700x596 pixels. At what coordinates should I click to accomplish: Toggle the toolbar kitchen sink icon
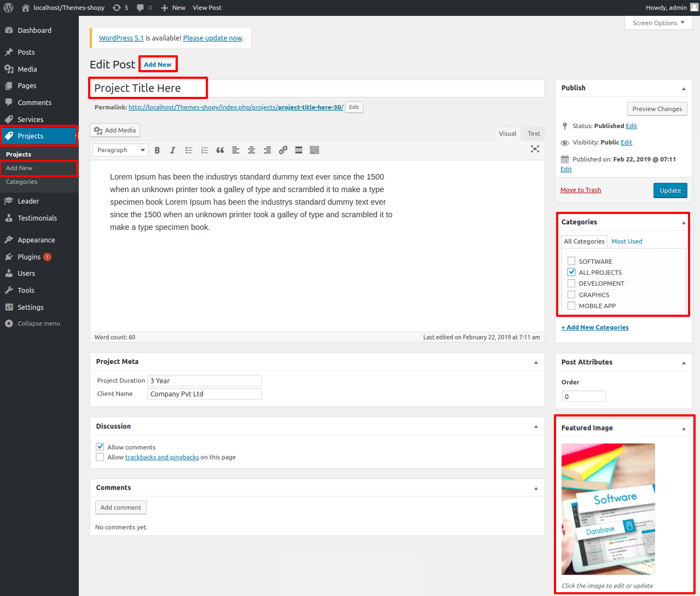point(314,150)
